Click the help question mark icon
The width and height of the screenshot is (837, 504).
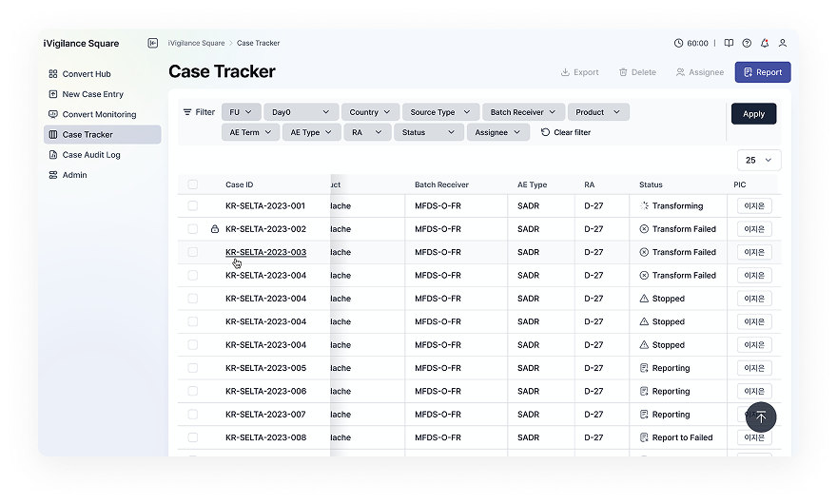click(x=747, y=43)
